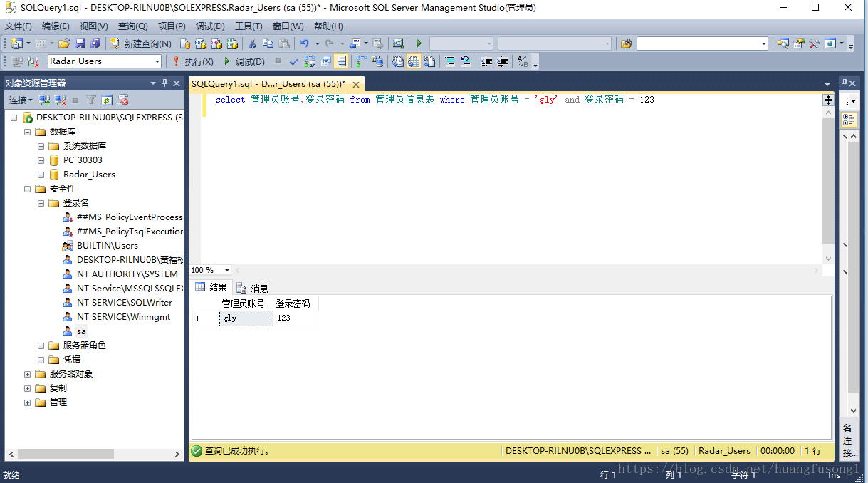Refresh Object Explorer with the green arrows icon

click(107, 100)
